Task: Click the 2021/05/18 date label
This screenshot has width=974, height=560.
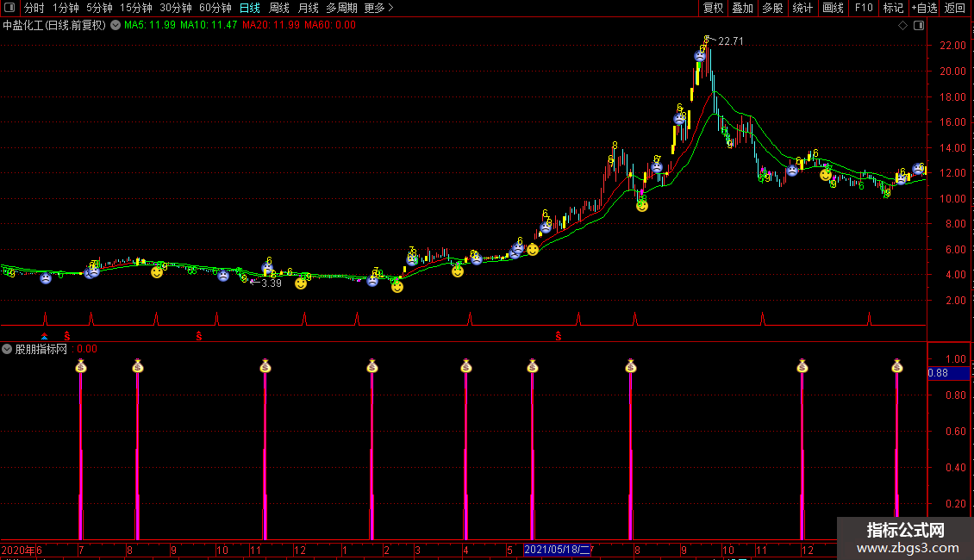Action: tap(557, 550)
